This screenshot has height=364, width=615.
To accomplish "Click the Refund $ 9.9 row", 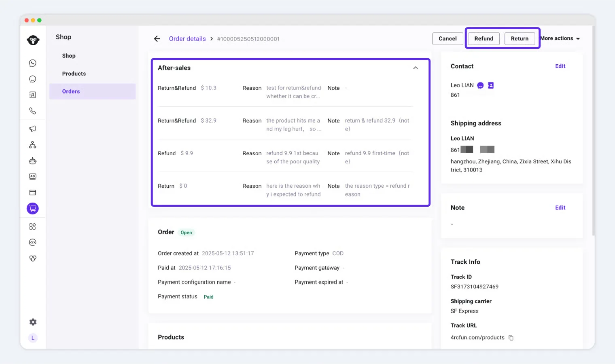I will tap(285, 157).
